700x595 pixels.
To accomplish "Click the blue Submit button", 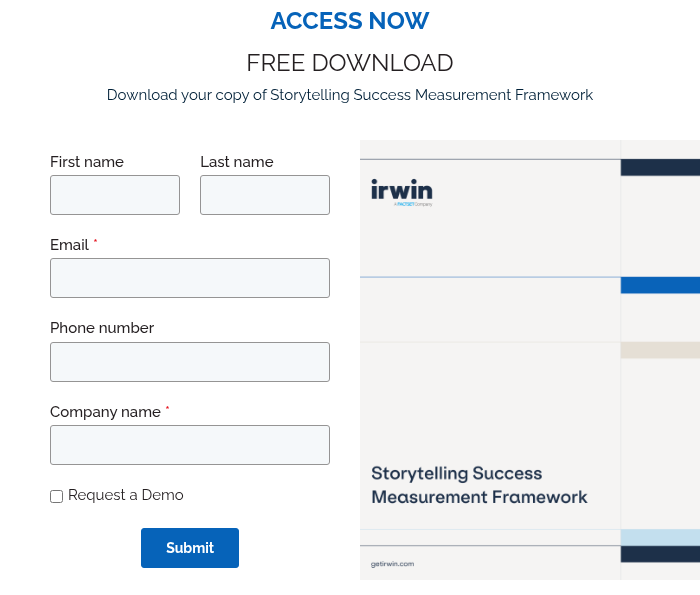I will pos(190,548).
